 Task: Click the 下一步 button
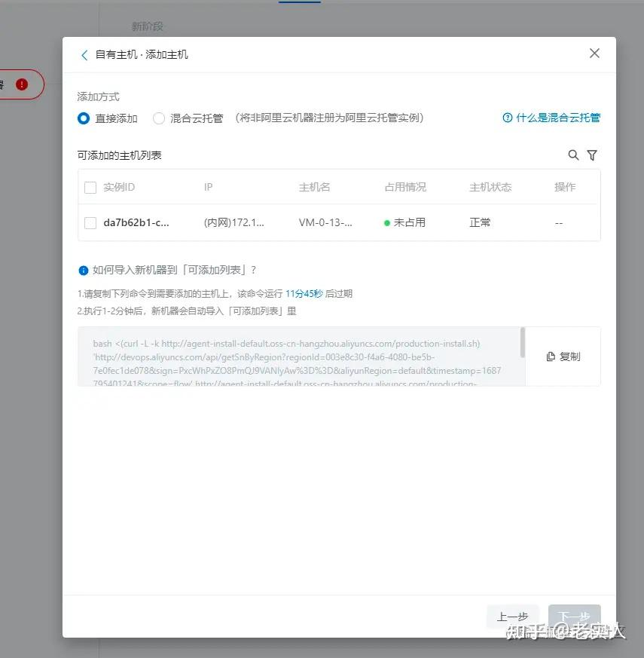click(574, 616)
